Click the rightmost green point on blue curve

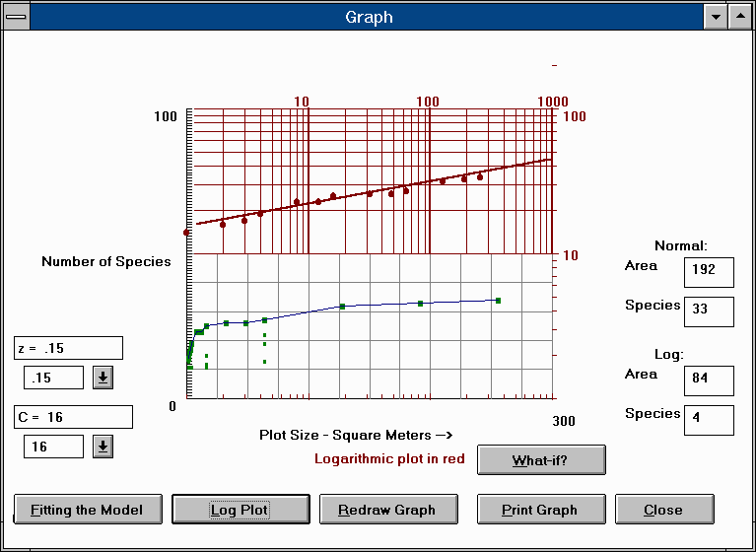(x=499, y=300)
